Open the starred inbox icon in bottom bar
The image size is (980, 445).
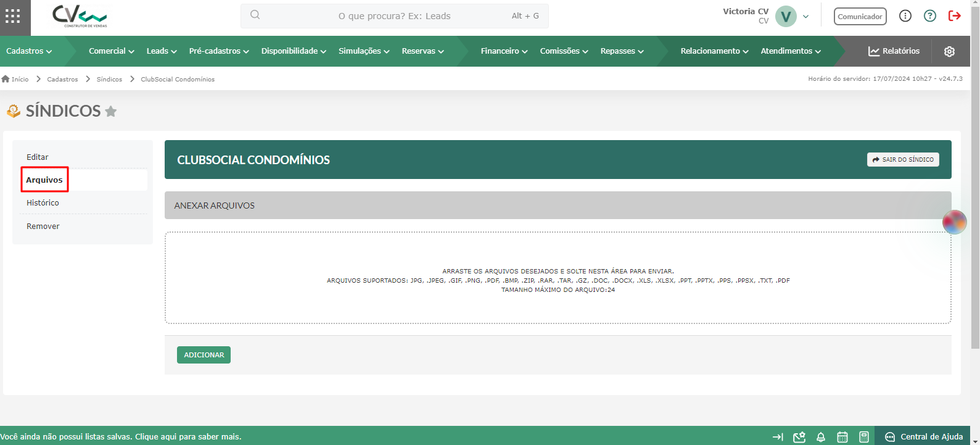pyautogui.click(x=799, y=437)
